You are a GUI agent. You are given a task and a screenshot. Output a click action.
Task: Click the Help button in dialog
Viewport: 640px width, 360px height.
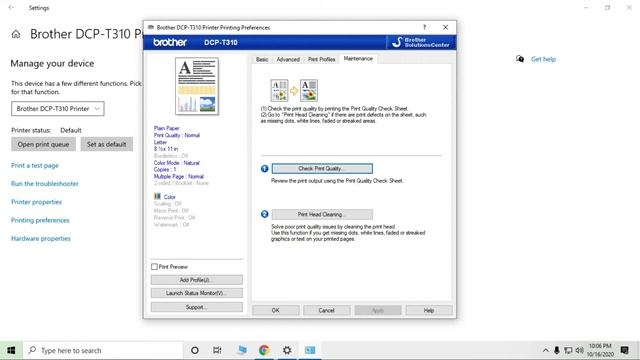pyautogui.click(x=429, y=310)
